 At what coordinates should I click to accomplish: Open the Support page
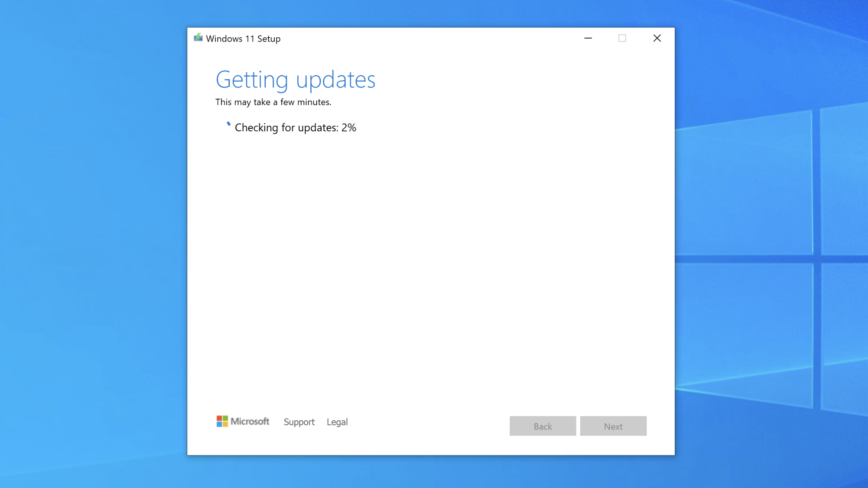pyautogui.click(x=299, y=422)
